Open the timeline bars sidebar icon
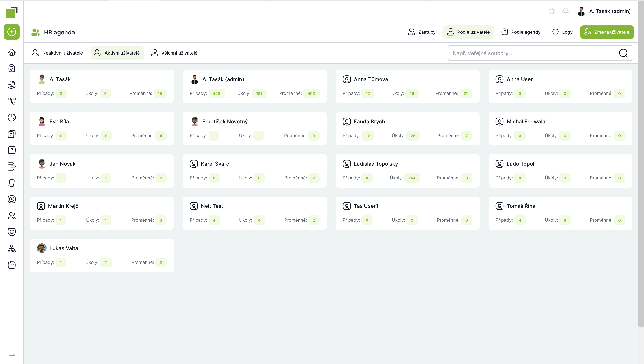This screenshot has height=364, width=644. [x=12, y=167]
